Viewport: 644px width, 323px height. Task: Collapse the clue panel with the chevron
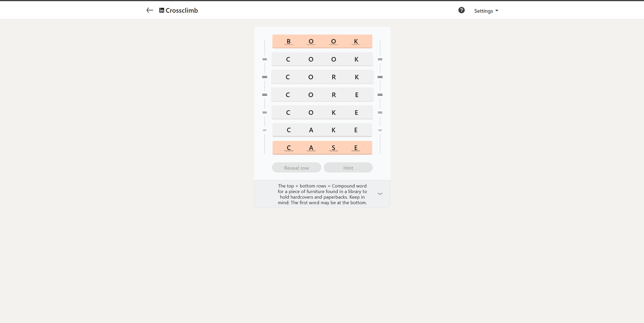click(380, 194)
